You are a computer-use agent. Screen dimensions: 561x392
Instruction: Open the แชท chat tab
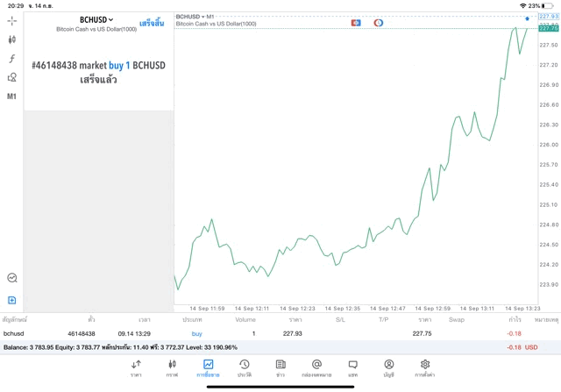click(x=352, y=368)
